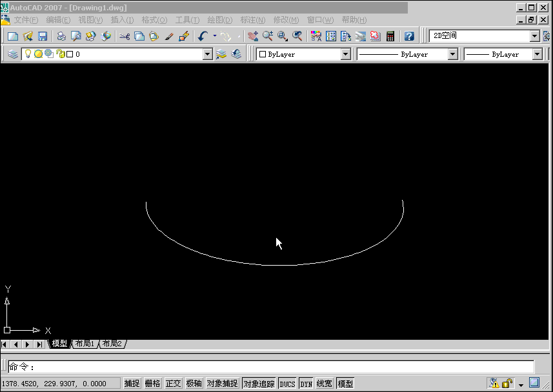The height and width of the screenshot is (392, 553).
Task: Select the Pan Realtime tool
Action: click(x=252, y=35)
